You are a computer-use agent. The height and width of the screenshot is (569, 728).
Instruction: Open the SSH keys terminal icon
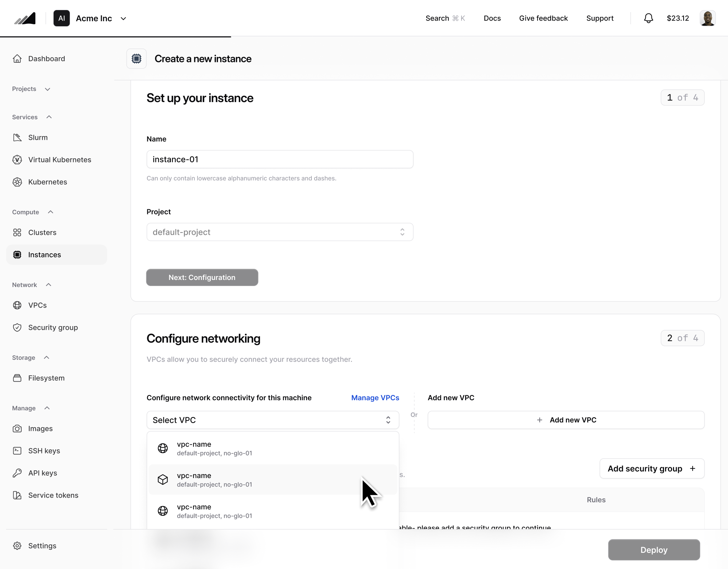point(17,450)
